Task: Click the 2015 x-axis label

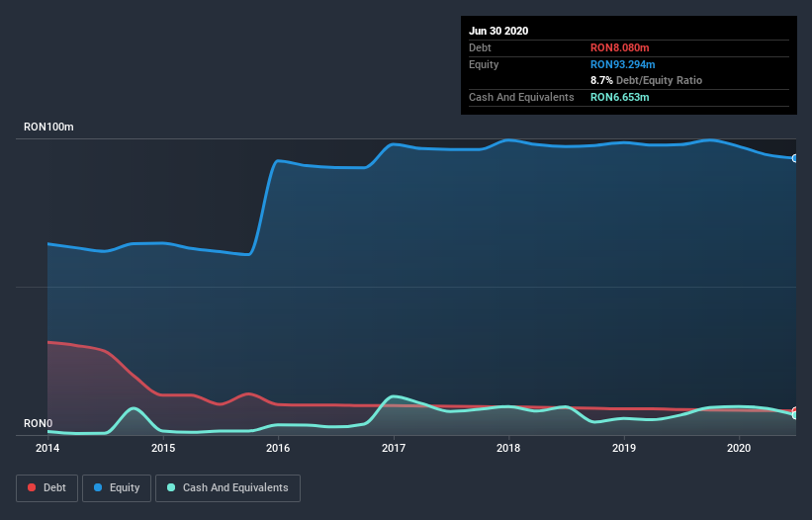Action: click(163, 448)
